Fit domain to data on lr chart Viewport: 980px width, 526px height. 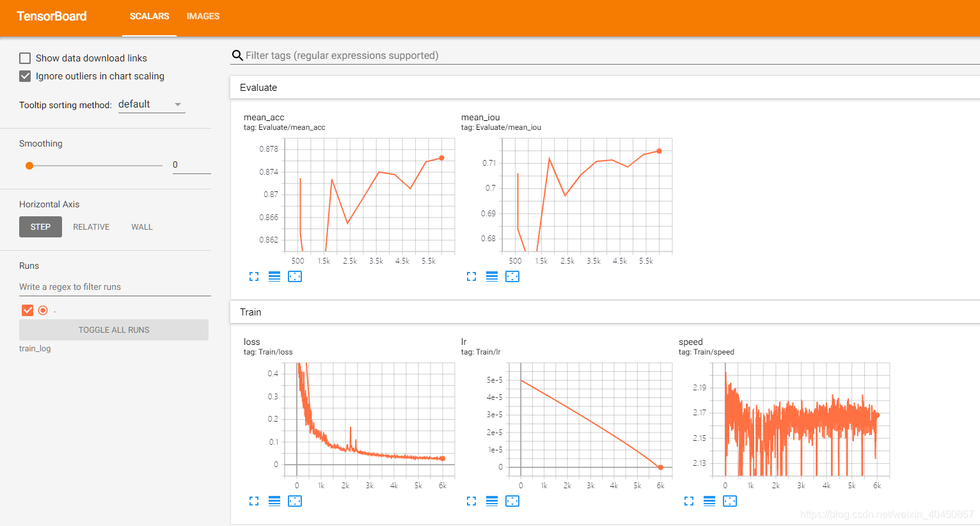(512, 501)
